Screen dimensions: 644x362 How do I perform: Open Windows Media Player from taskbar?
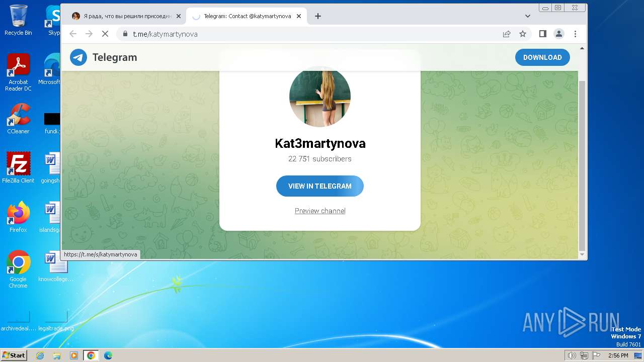pos(74,355)
